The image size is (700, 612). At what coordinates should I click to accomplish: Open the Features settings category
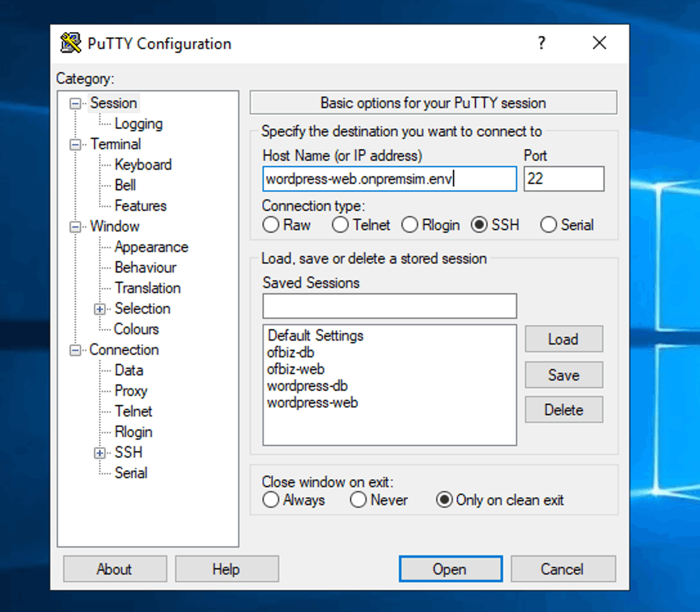[x=140, y=206]
